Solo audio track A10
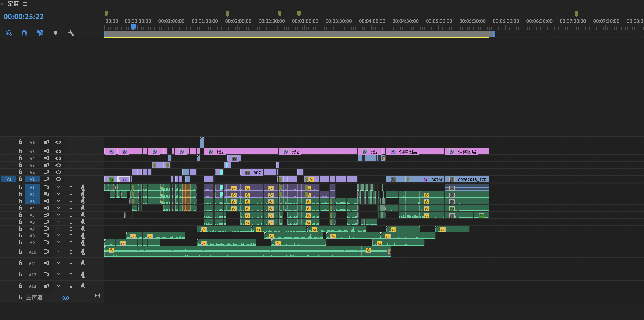 [71, 252]
